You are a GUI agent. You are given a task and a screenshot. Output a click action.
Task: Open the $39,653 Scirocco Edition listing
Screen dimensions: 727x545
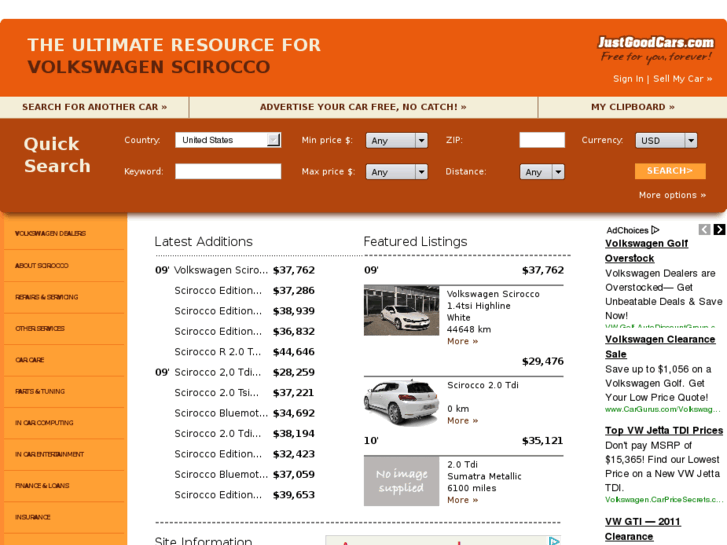pos(244,494)
